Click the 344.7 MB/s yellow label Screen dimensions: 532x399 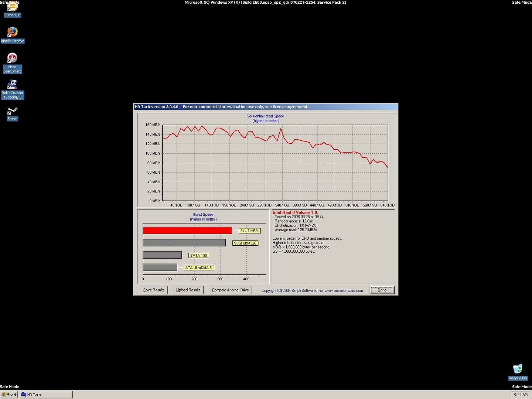[249, 231]
